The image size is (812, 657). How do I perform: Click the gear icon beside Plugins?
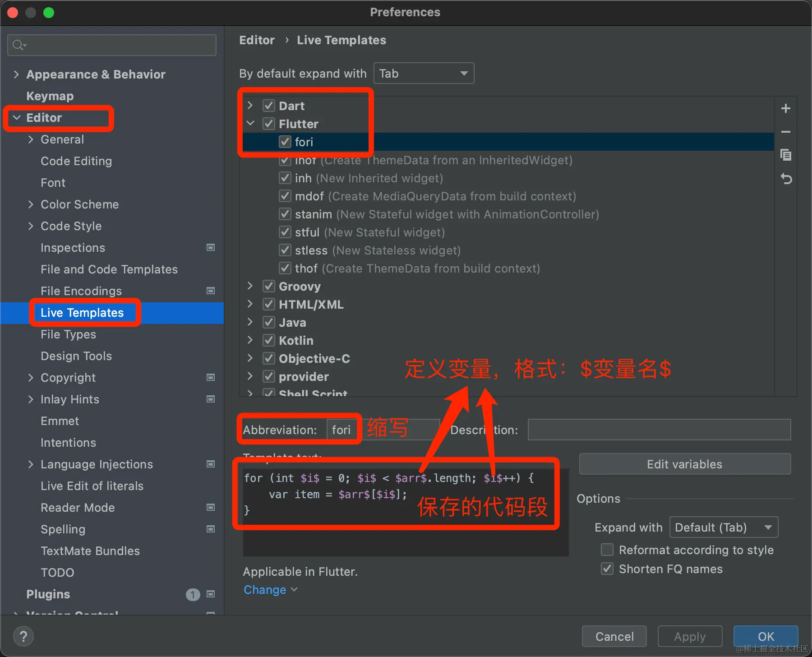[210, 594]
